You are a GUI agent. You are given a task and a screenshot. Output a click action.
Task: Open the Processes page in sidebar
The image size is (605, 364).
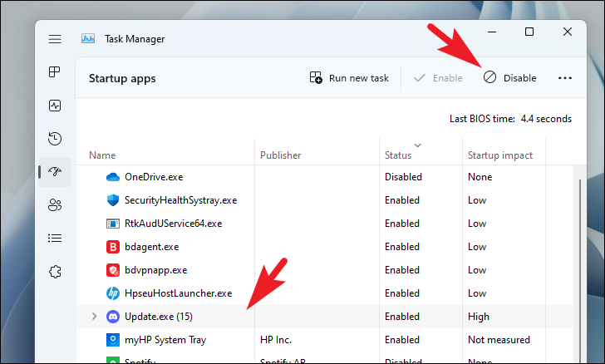point(54,71)
